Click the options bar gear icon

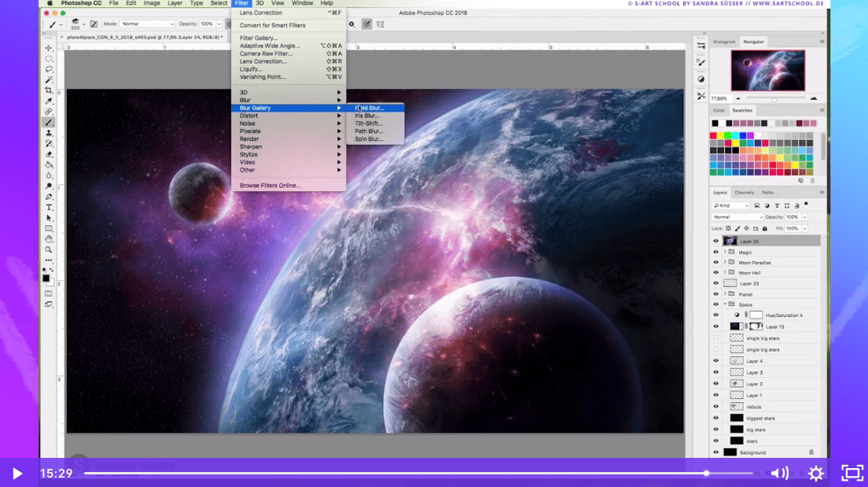coord(351,24)
